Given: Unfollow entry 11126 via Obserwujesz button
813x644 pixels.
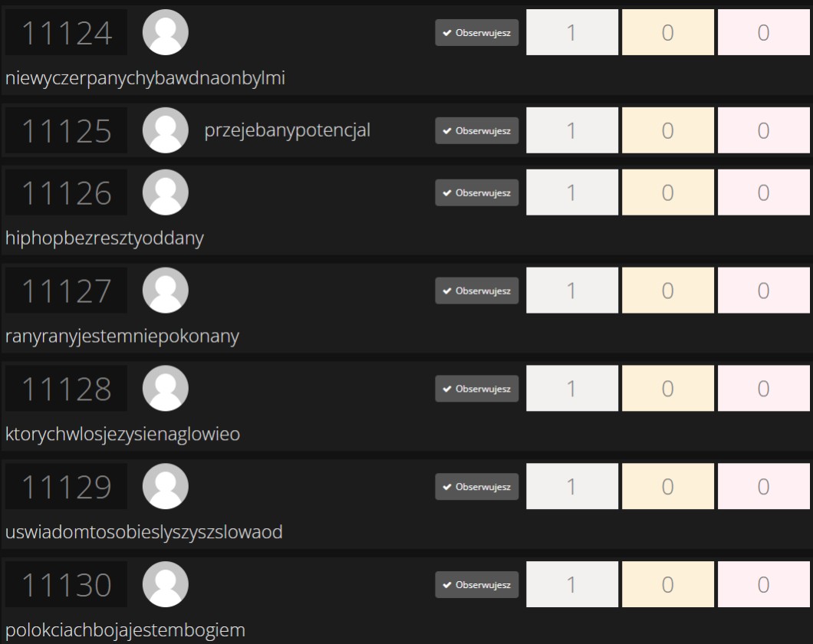Looking at the screenshot, I should [x=476, y=192].
